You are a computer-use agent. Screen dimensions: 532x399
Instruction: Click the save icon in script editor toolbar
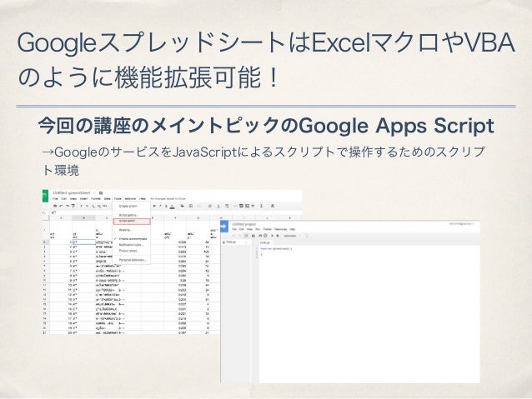click(253, 236)
